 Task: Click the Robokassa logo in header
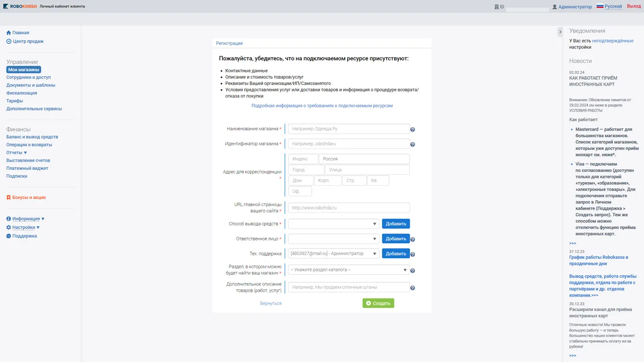click(x=20, y=6)
